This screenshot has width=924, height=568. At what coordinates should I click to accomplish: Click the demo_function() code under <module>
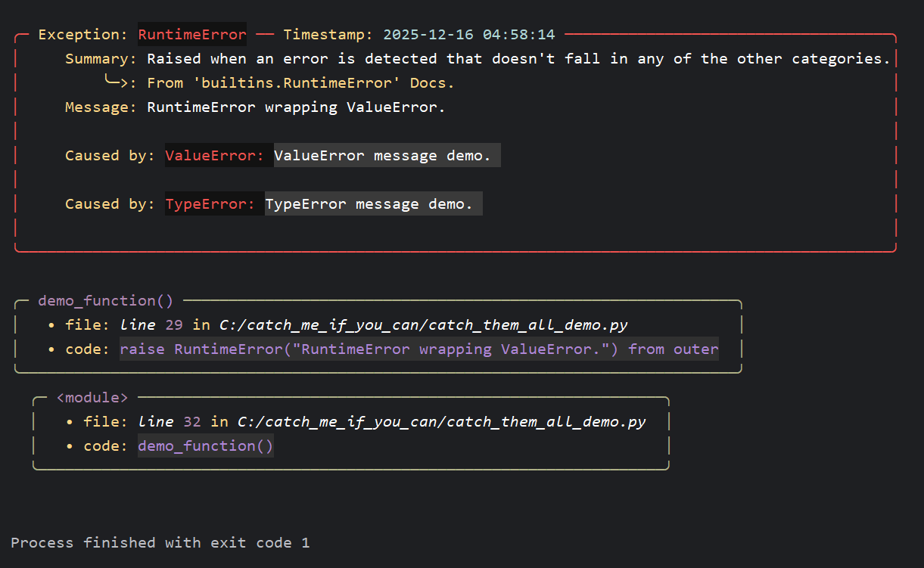pyautogui.click(x=206, y=446)
